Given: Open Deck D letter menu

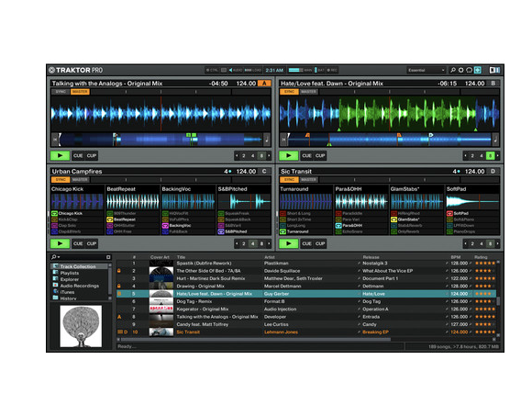Looking at the screenshot, I should coord(493,171).
